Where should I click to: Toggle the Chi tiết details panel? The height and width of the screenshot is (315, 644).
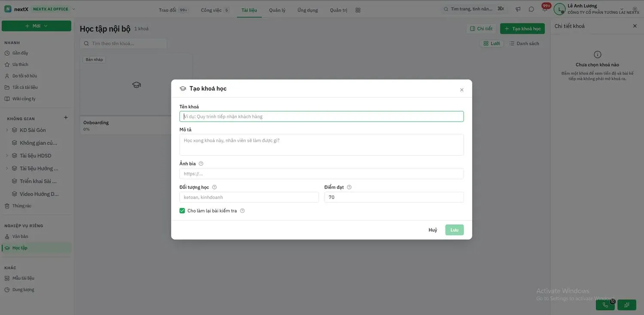pyautogui.click(x=481, y=29)
